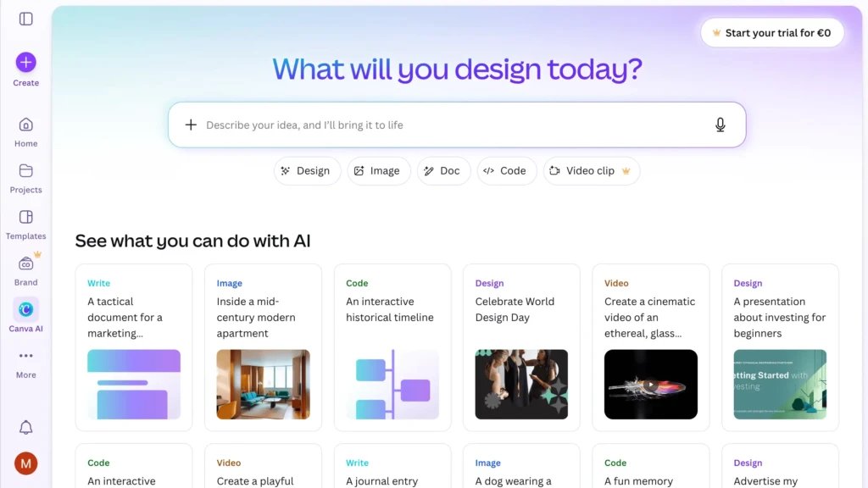Toggle the sidebar panel icon
This screenshot has width=868, height=488.
[25, 19]
